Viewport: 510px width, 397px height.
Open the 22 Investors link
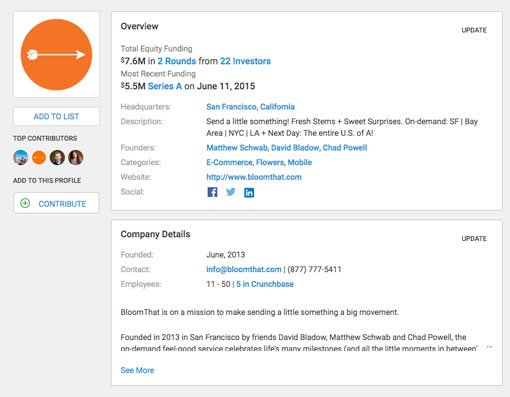coord(245,61)
